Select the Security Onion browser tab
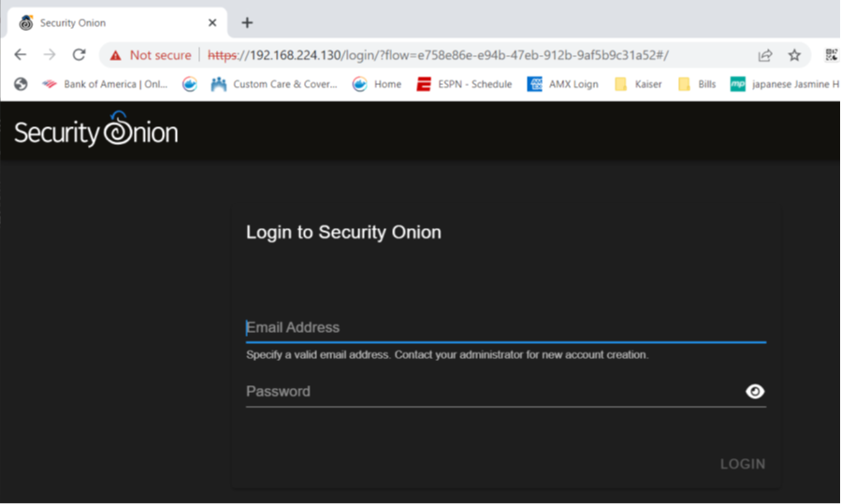The image size is (841, 504). click(x=116, y=22)
